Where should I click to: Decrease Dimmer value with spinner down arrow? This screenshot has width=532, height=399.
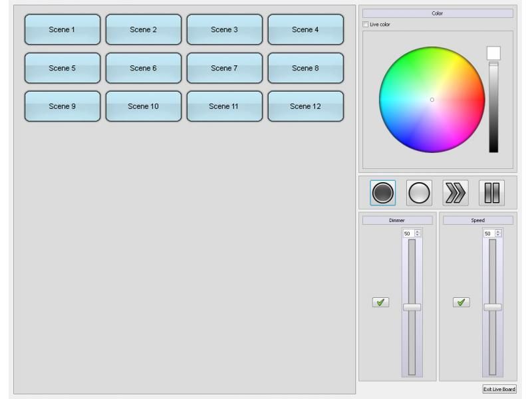(418, 235)
